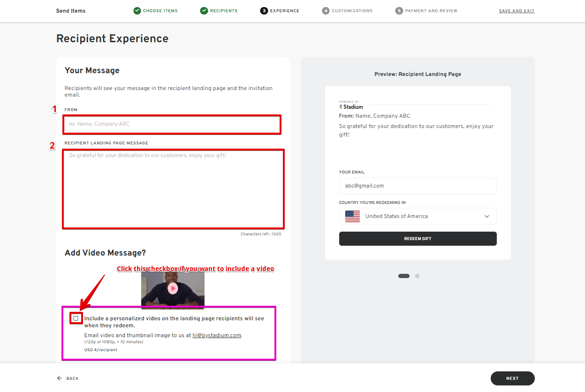Click the step 5 Payment circle icon
The image size is (585, 392).
[x=399, y=11]
